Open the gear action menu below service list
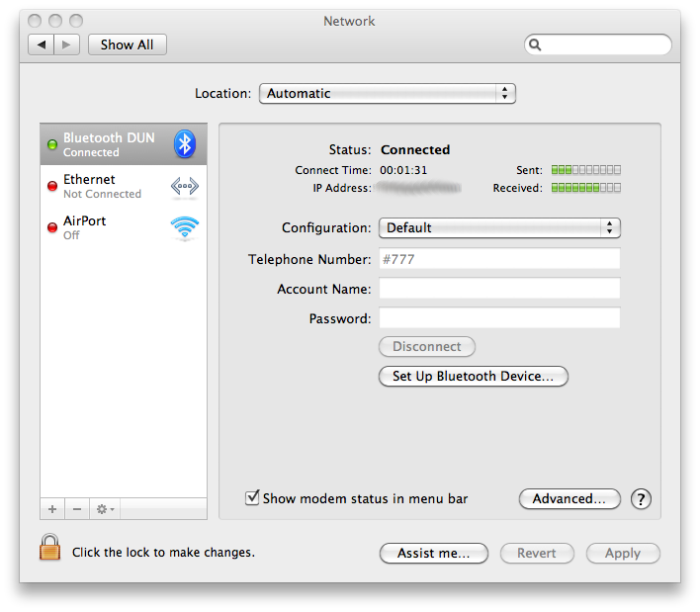The height and width of the screenshot is (612, 700). [x=105, y=509]
